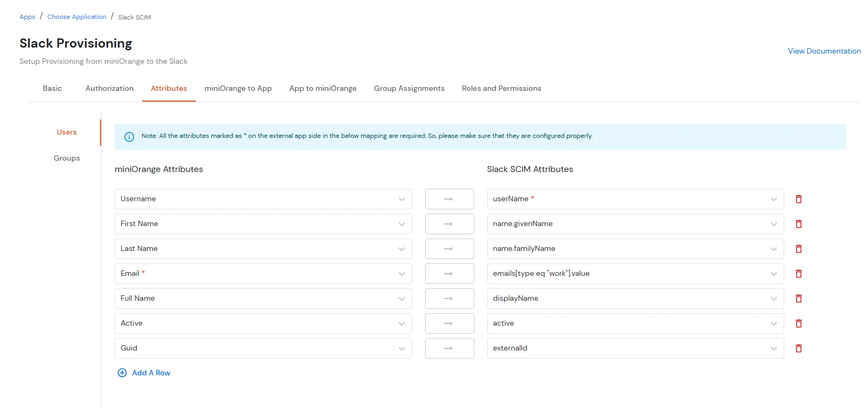Go to Roles and Permissions tab

501,88
